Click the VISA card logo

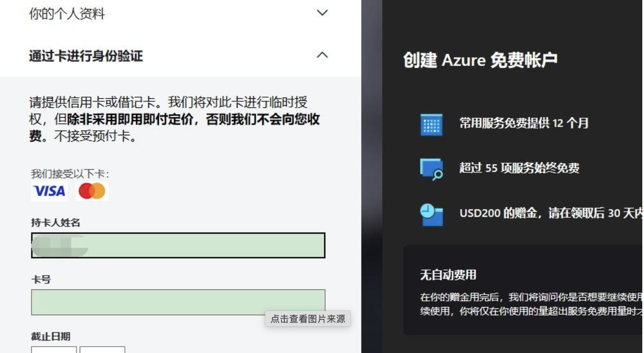tap(49, 191)
